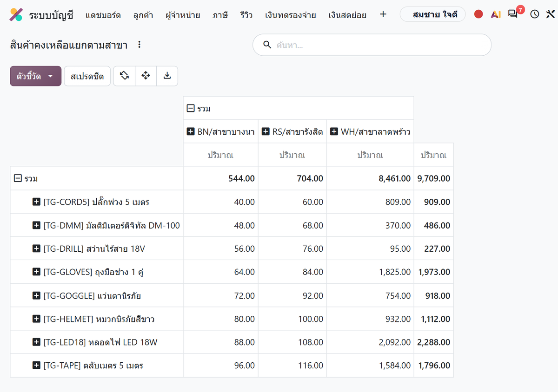Screen dimensions: 558x392
Task: Expand the [TG-LED18] หลอดไฟ LED 18W row
Action: (x=36, y=342)
